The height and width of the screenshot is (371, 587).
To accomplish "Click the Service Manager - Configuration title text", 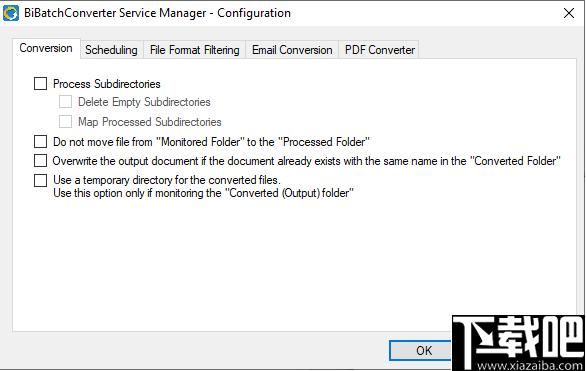I will coord(205,13).
